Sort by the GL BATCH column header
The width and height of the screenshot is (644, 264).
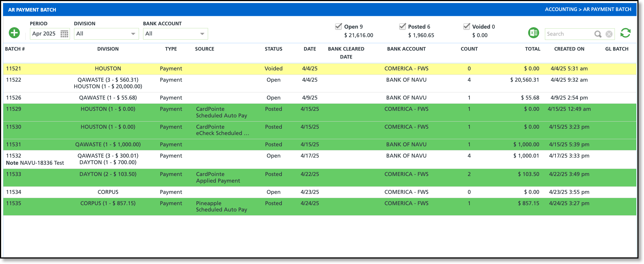pos(617,49)
